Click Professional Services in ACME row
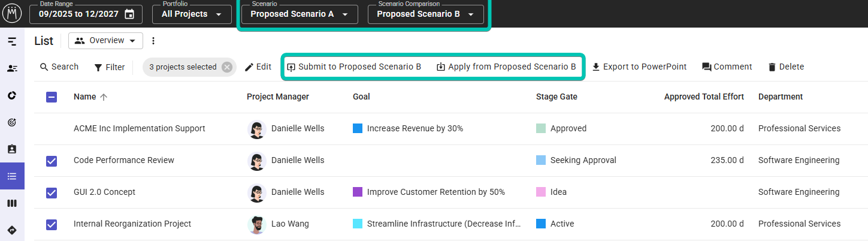 pyautogui.click(x=799, y=128)
